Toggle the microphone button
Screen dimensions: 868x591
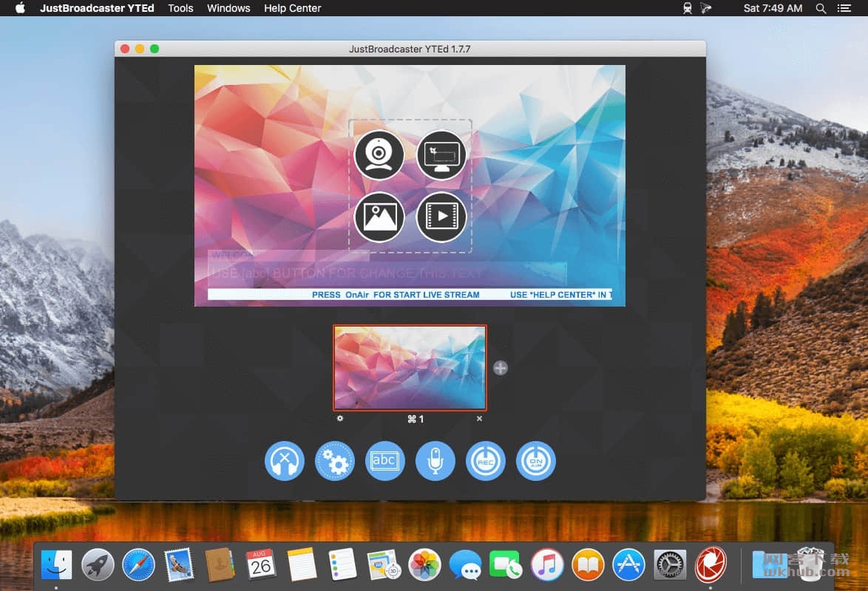point(435,460)
